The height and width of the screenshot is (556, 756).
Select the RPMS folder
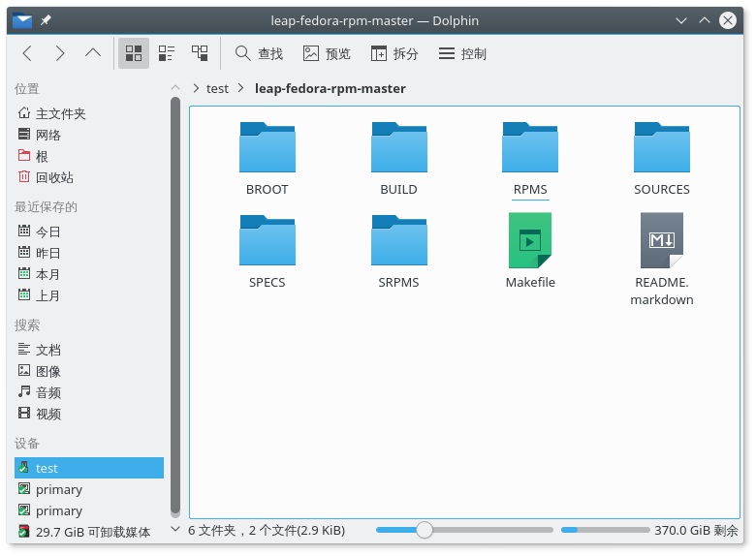click(x=530, y=159)
